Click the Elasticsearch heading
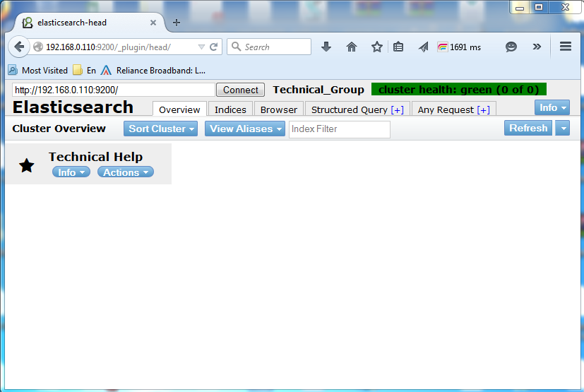 [x=73, y=107]
